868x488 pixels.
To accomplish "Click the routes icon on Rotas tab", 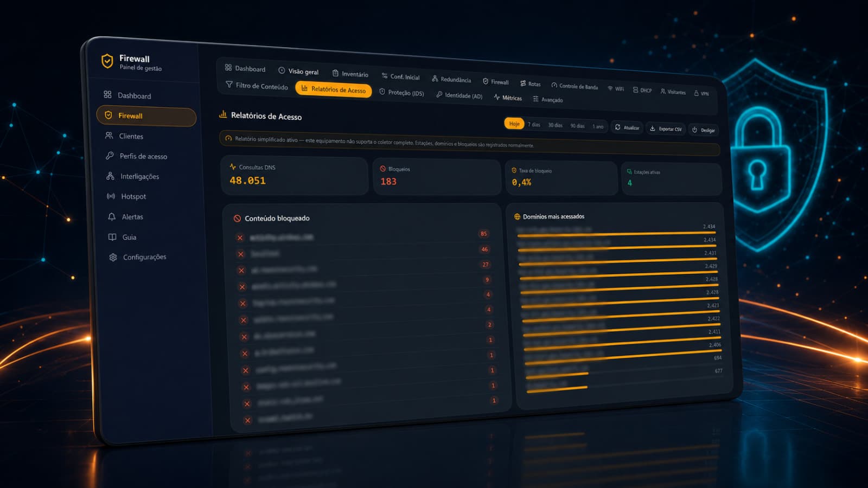I will click(523, 83).
